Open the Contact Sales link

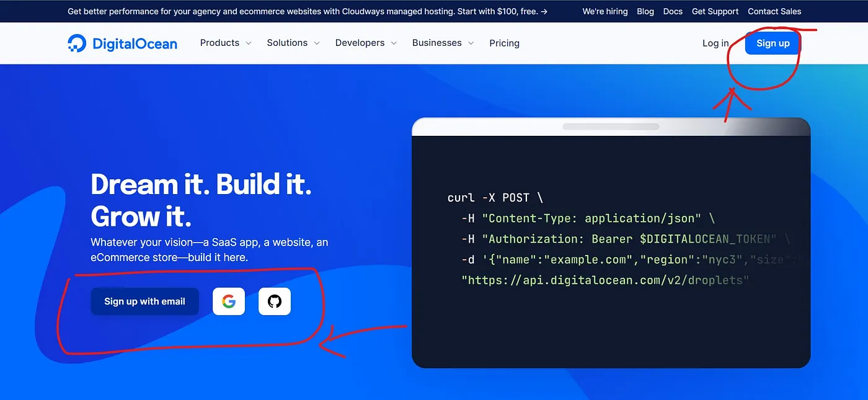[x=774, y=11]
